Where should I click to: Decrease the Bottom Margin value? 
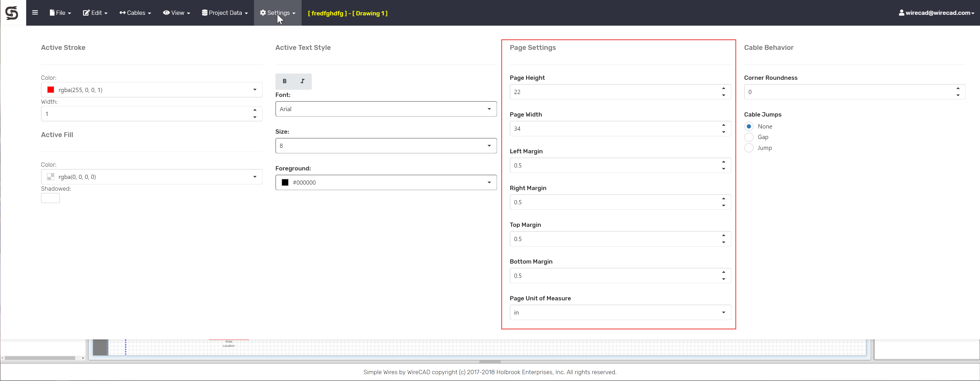coord(724,279)
